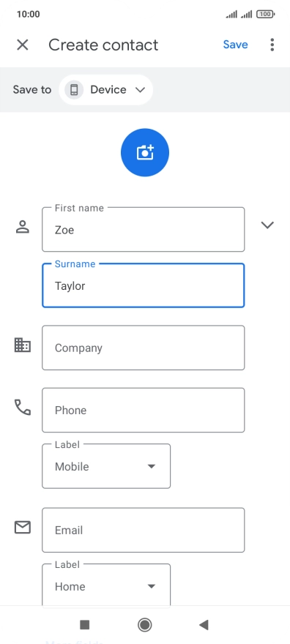Select the Company input field

point(144,348)
